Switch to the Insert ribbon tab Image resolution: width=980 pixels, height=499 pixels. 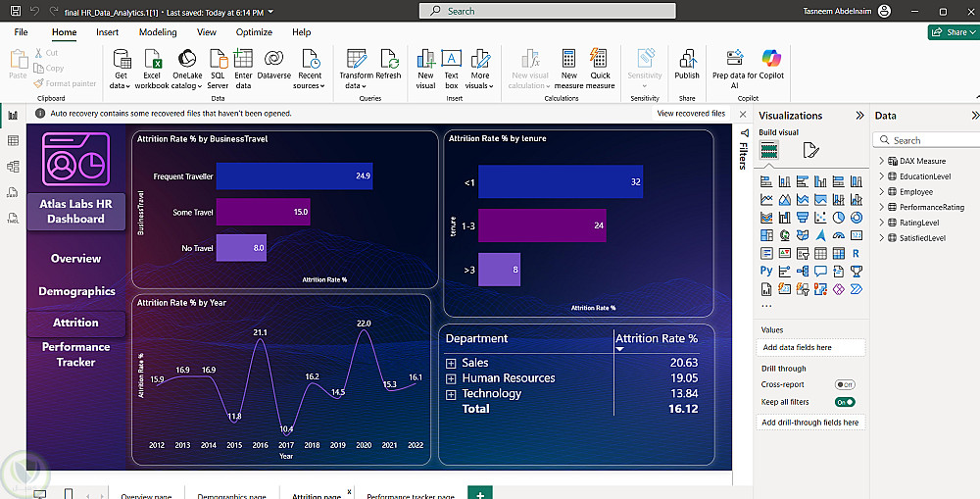(x=108, y=32)
